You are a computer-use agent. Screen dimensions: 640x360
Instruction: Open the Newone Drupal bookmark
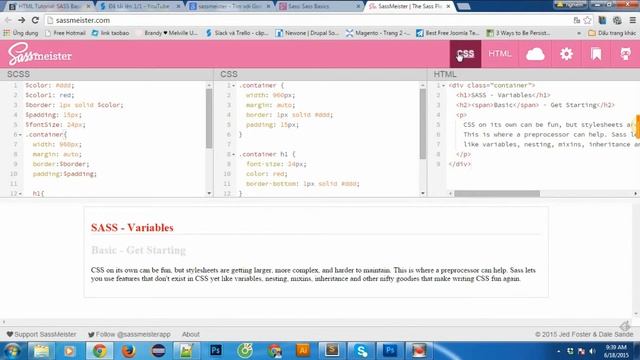point(307,33)
